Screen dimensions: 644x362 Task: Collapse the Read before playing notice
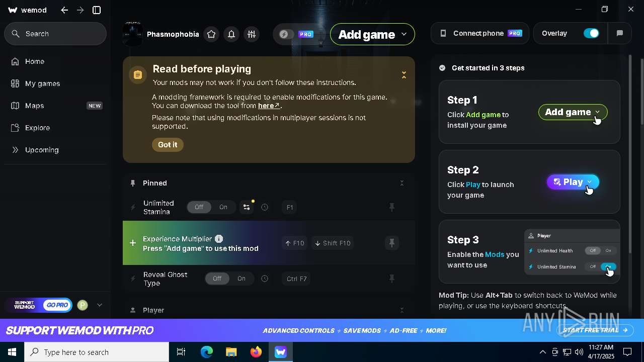[404, 75]
